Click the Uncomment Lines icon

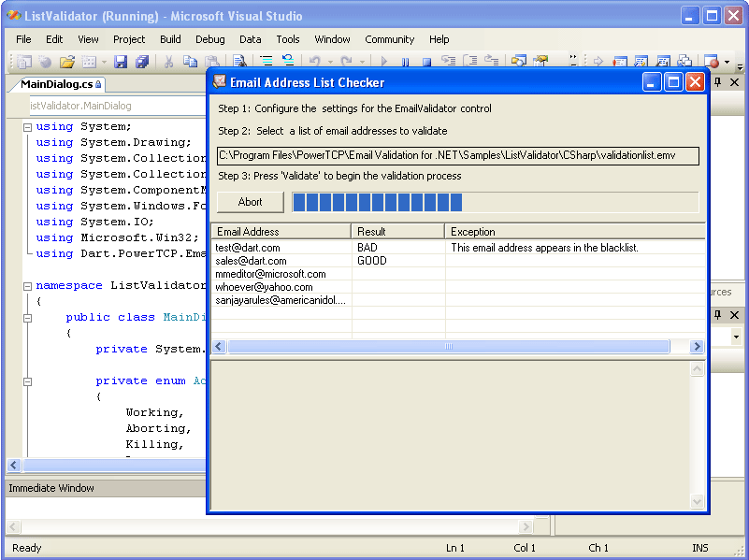click(288, 61)
